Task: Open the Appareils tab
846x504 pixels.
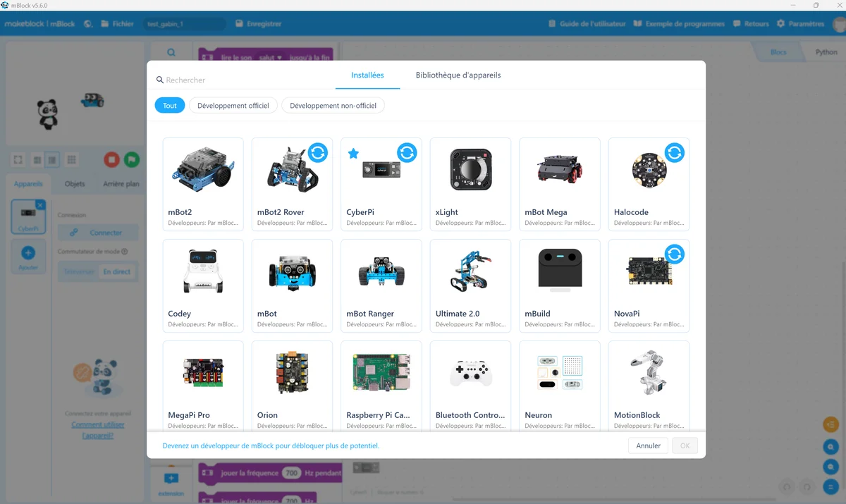Action: [28, 184]
